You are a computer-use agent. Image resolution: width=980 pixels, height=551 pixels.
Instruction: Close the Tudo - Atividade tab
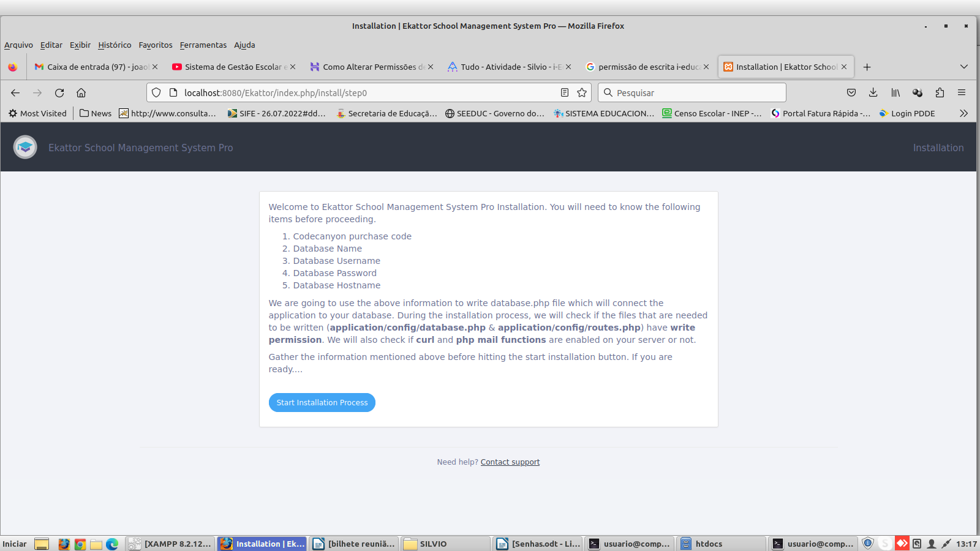(x=568, y=67)
